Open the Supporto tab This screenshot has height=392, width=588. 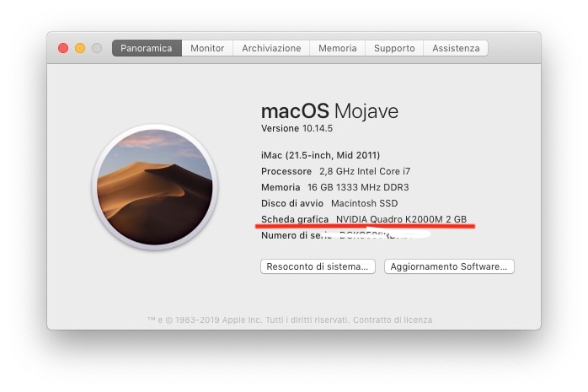coord(394,48)
